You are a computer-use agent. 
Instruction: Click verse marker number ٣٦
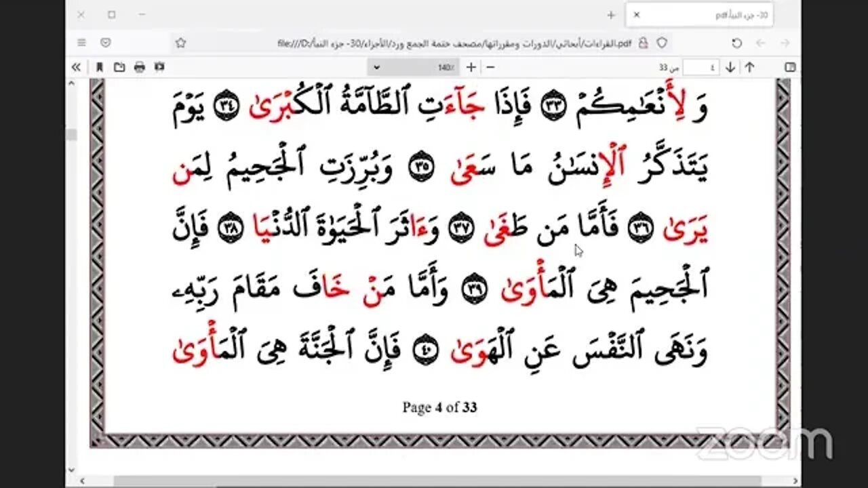point(642,229)
